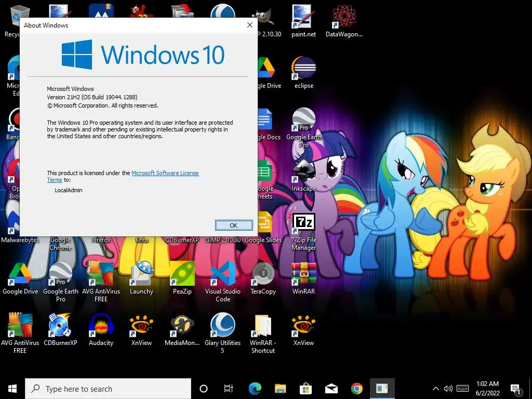
Task: Open the Windows Start menu
Action: [x=12, y=389]
